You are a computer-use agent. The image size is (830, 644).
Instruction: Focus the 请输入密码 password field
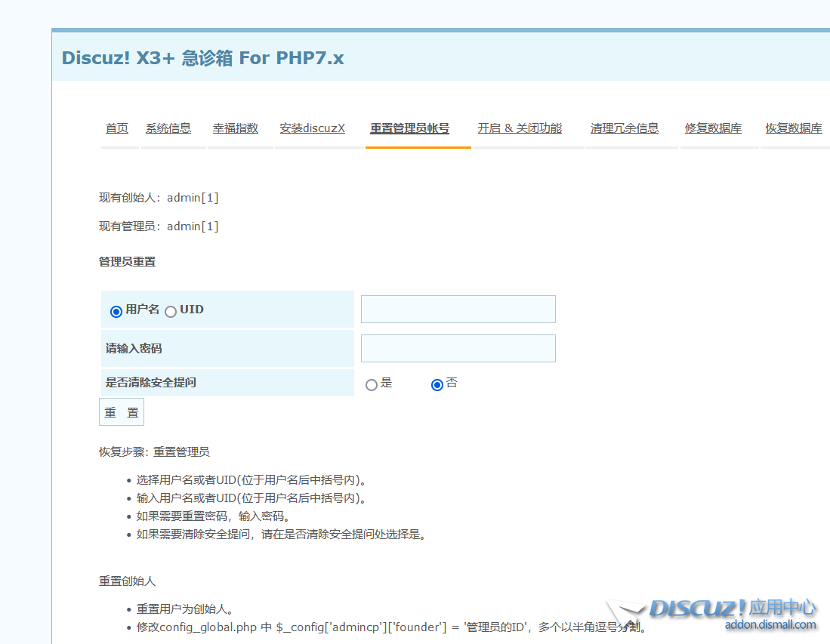pyautogui.click(x=458, y=349)
